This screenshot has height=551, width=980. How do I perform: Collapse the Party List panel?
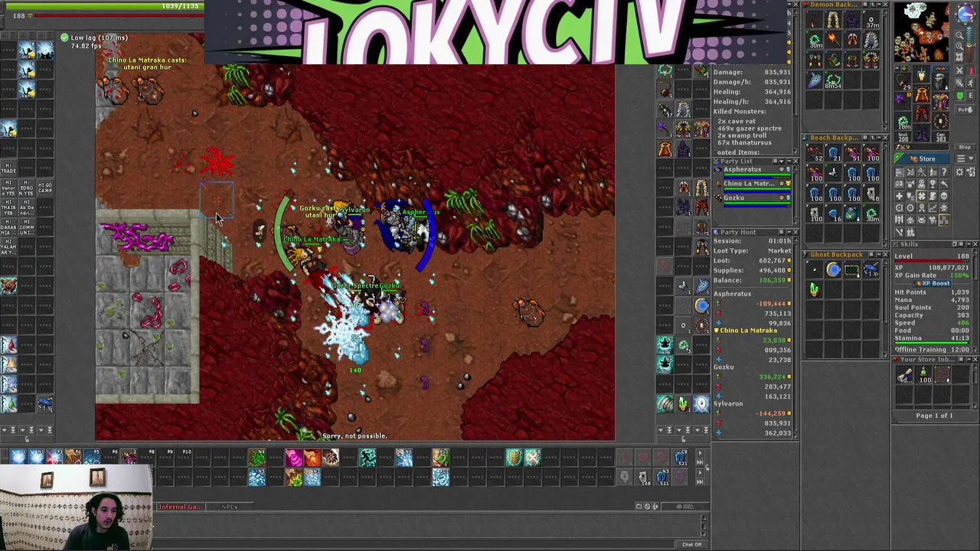point(789,161)
